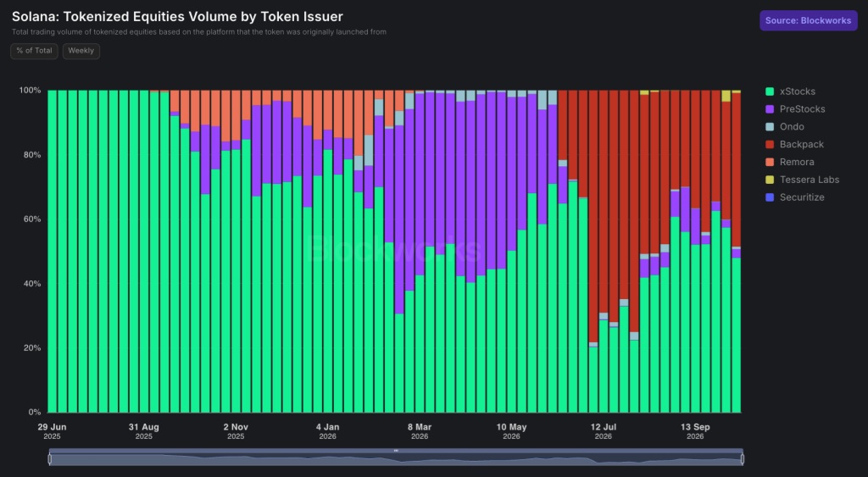
Task: Click the 8 Mar 2026 axis label
Action: click(x=420, y=431)
